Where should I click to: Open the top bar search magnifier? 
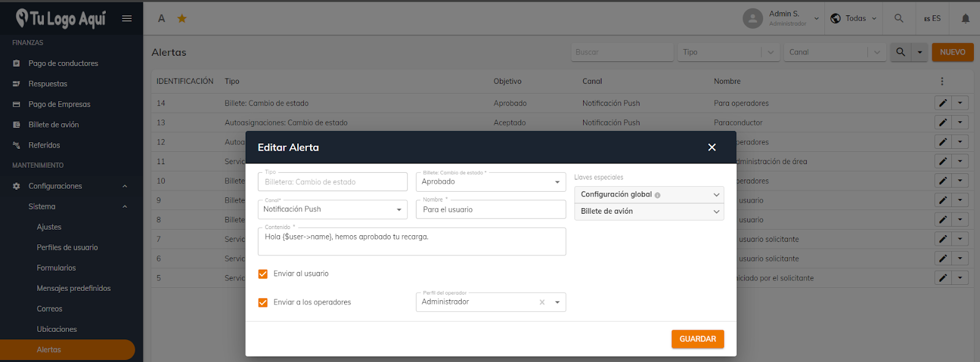(x=899, y=18)
